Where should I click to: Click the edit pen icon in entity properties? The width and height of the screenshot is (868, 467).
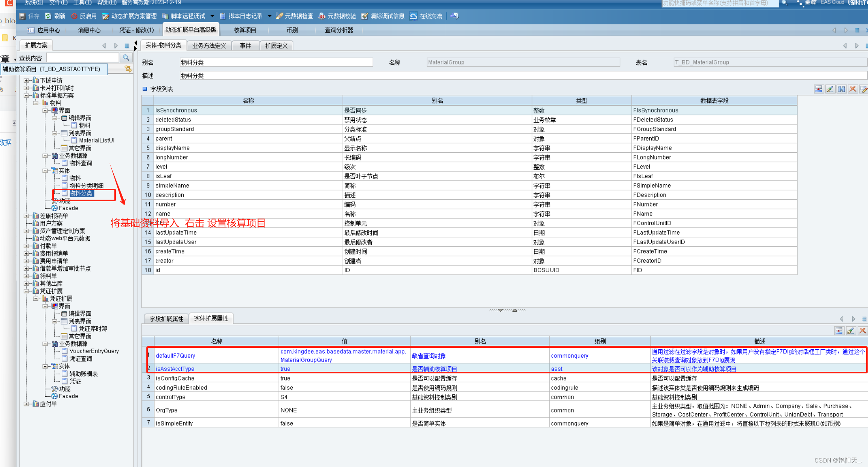(851, 331)
